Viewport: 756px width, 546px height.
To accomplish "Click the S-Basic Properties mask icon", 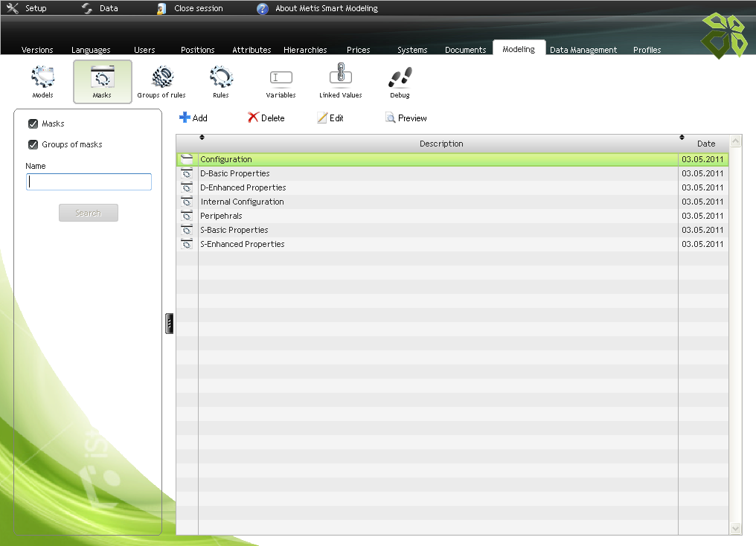I will (187, 230).
